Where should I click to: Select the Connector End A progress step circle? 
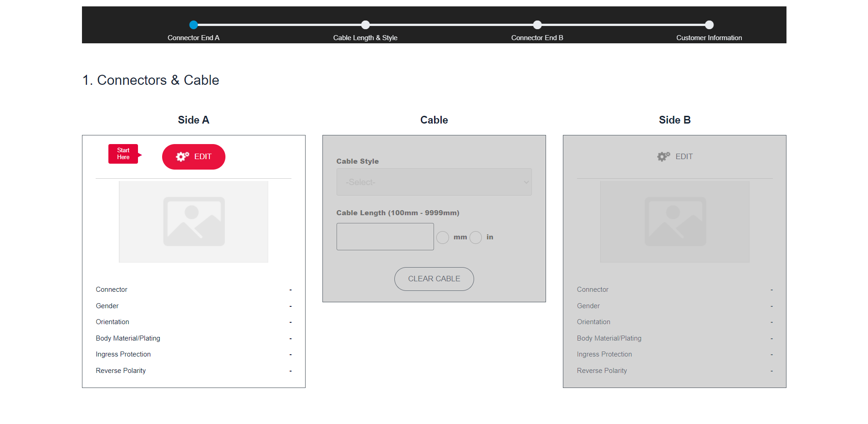(x=194, y=25)
